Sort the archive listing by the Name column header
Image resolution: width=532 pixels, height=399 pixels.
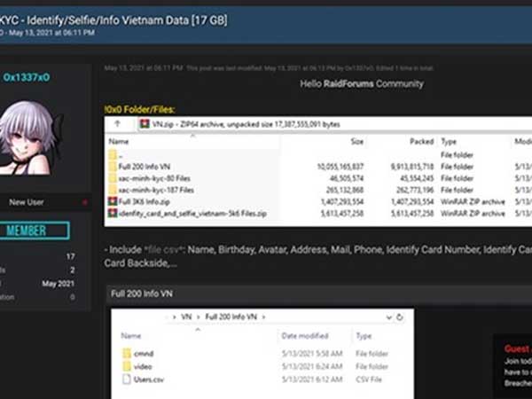pyautogui.click(x=119, y=142)
